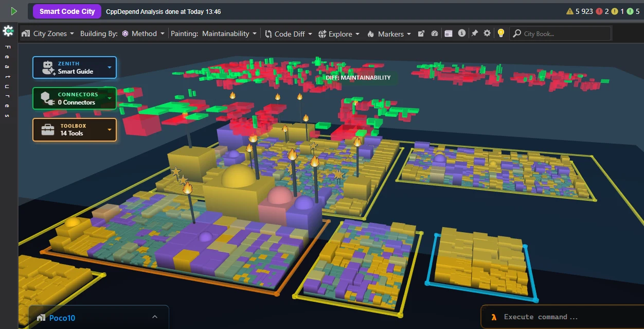
Task: Click the info circle icon
Action: tap(461, 33)
